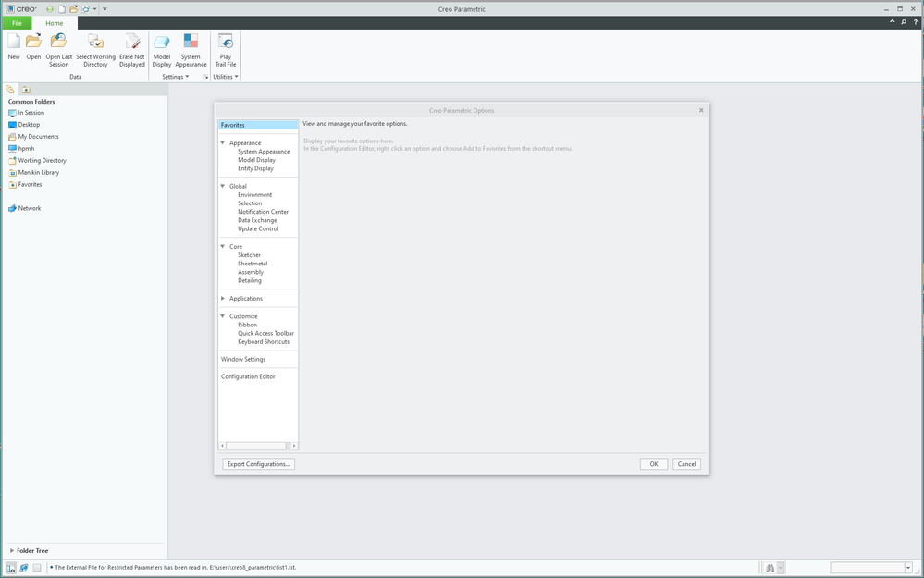Image resolution: width=924 pixels, height=578 pixels.
Task: Click OK in the options dialog
Action: pyautogui.click(x=654, y=464)
